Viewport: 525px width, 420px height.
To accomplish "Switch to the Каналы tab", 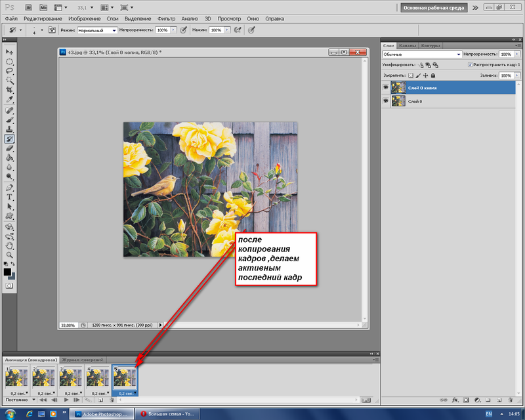I will pos(408,45).
